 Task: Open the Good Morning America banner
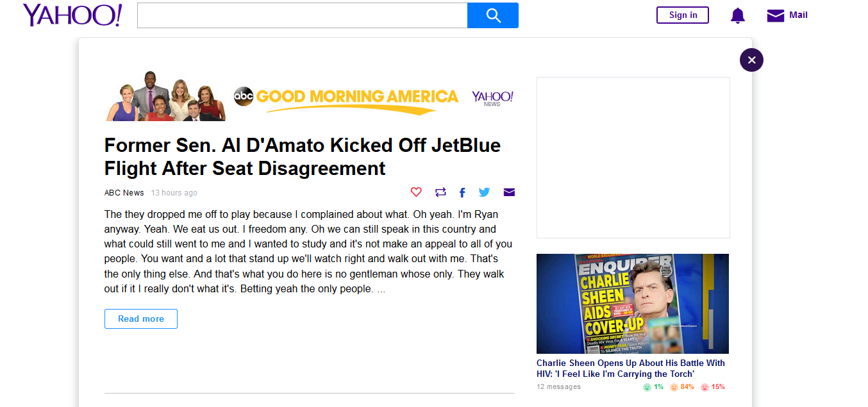tap(310, 97)
